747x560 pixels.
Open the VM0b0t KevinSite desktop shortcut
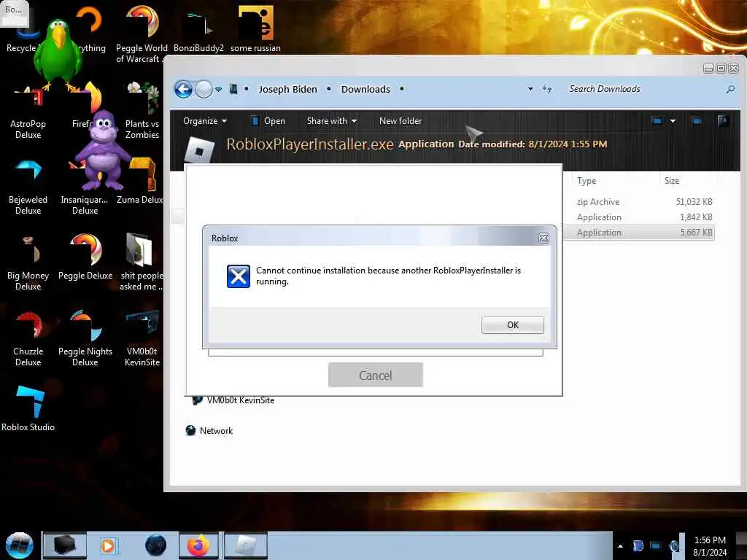142,338
